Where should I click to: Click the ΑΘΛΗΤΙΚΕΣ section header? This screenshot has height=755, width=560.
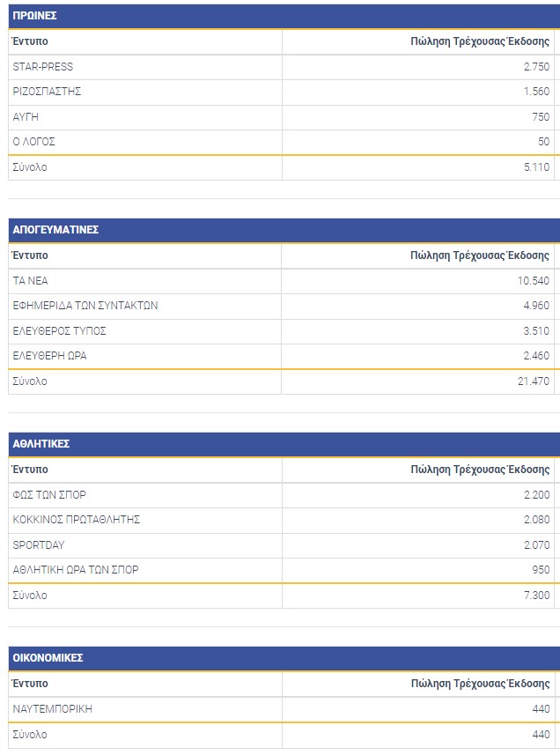(41, 443)
